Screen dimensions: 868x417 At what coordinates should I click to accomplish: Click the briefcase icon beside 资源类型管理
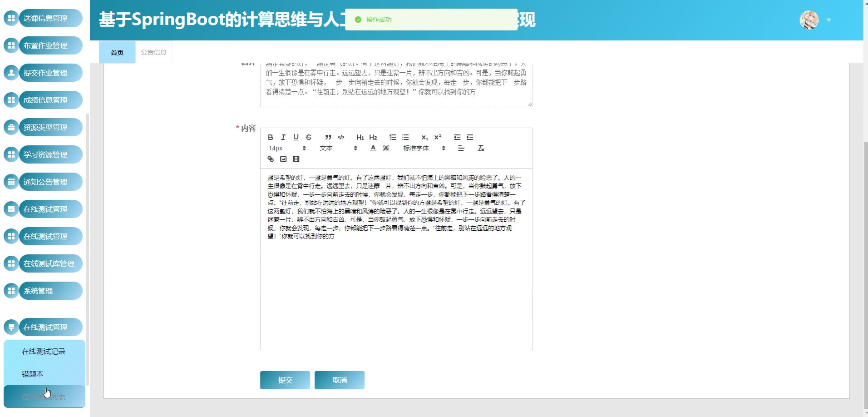point(11,127)
